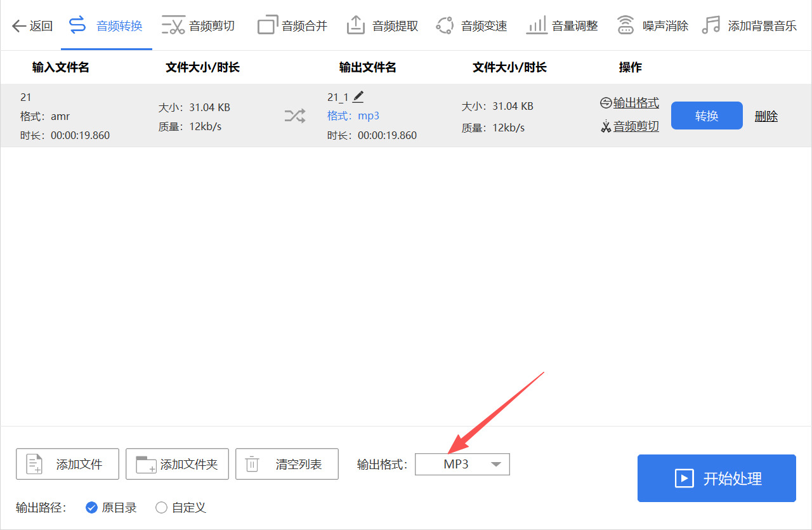Select the 添加背景音乐 background music tool
The width and height of the screenshot is (812, 530).
749,25
